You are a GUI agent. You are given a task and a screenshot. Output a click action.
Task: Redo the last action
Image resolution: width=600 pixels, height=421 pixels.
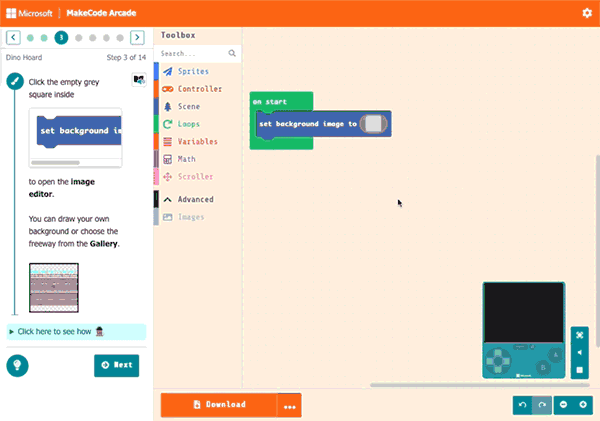(x=542, y=405)
